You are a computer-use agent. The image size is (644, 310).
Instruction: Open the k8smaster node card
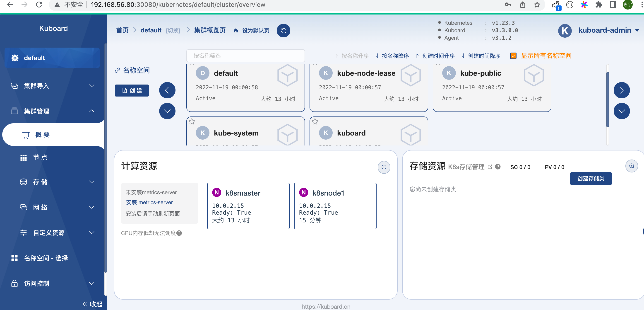point(248,206)
